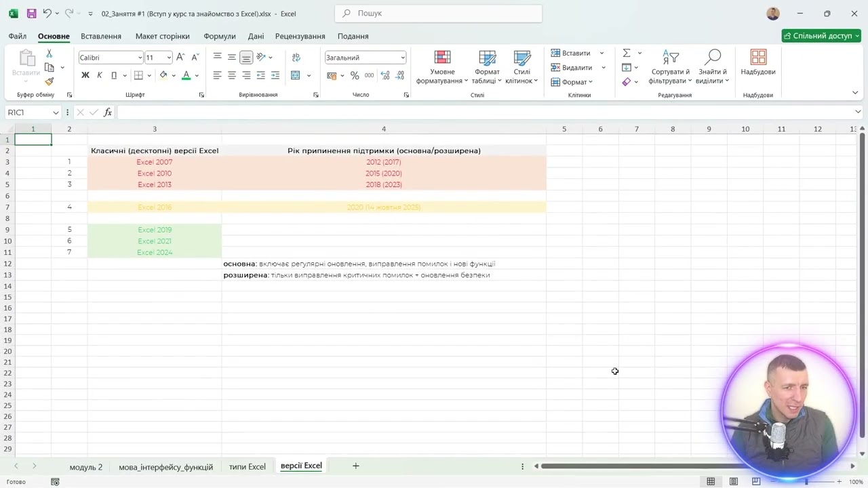This screenshot has width=868, height=488.
Task: Adjust the zoom slider in status bar
Action: click(x=806, y=482)
